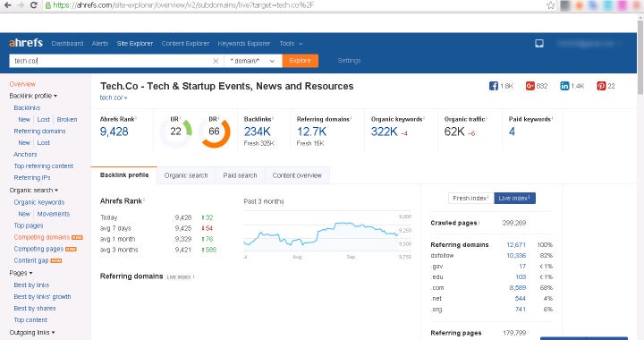Open Site Explorer in top navigation
The width and height of the screenshot is (644, 340).
pyautogui.click(x=135, y=43)
